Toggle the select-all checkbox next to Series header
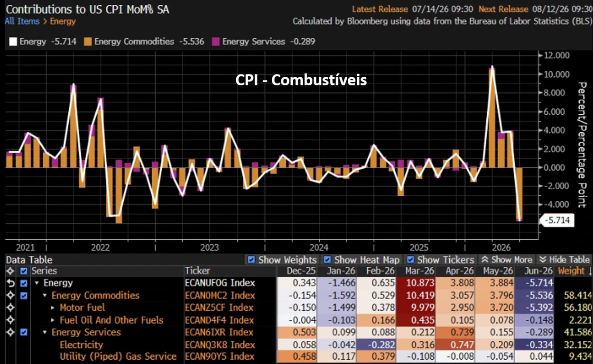The image size is (593, 364). (24, 271)
